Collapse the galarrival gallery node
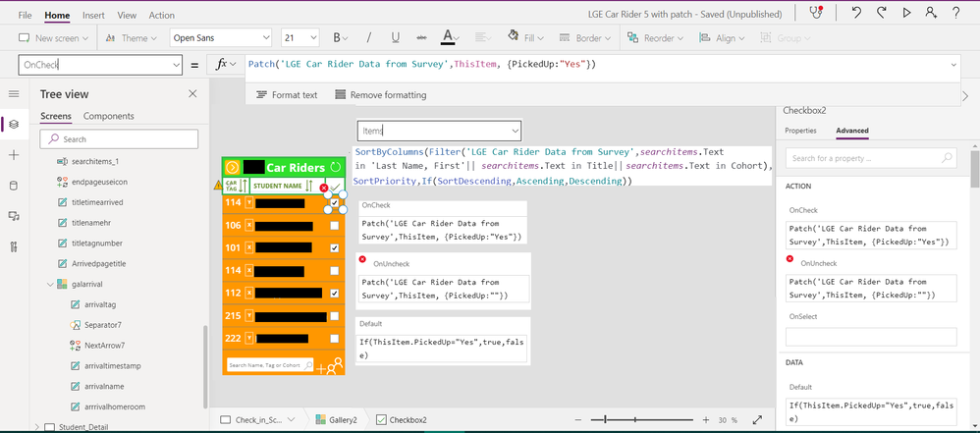 (51, 285)
